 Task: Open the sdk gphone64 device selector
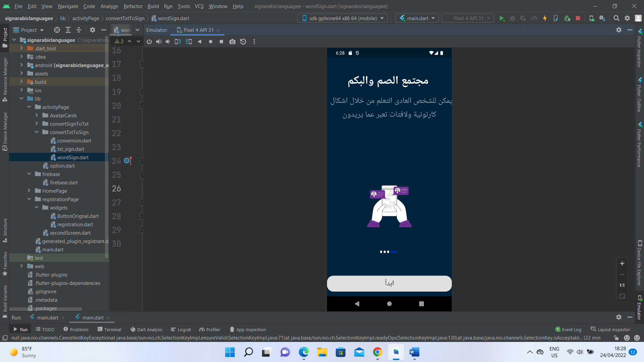[342, 18]
